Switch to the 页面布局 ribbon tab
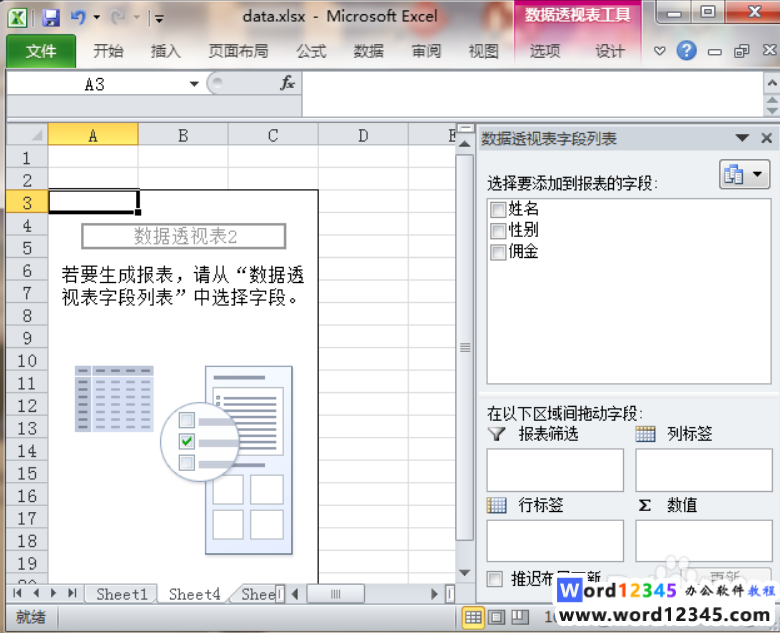Screen dimensions: 780x633 238,51
